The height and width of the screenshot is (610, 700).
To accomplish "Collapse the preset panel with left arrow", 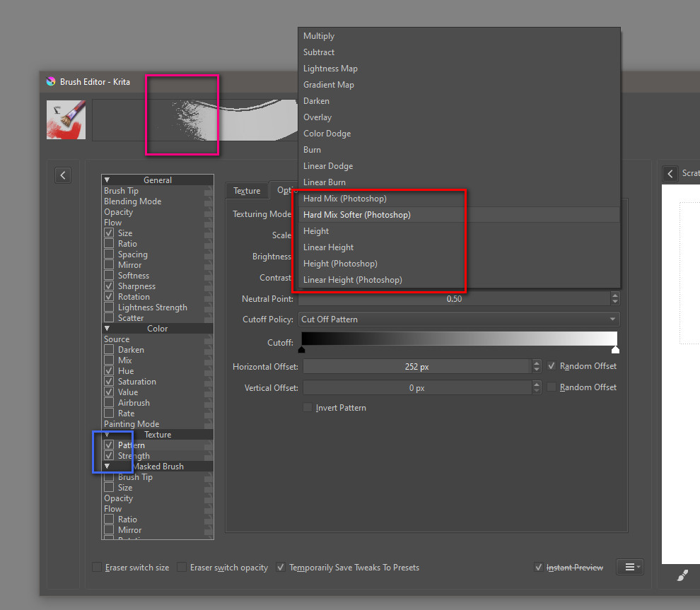I will tap(63, 175).
